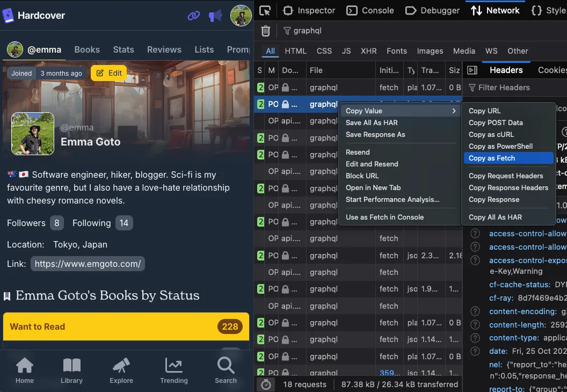This screenshot has height=392, width=567.
Task: Click the yellow Edit profile button
Action: tap(109, 73)
